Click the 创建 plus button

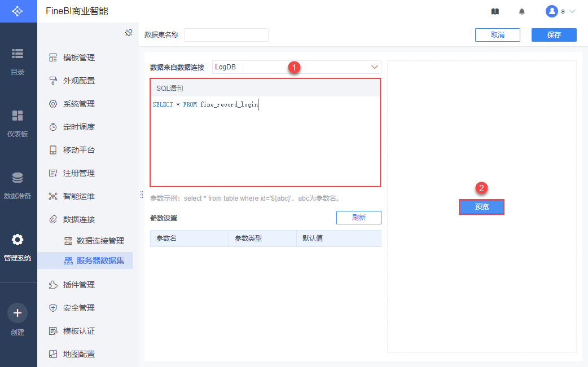[17, 313]
